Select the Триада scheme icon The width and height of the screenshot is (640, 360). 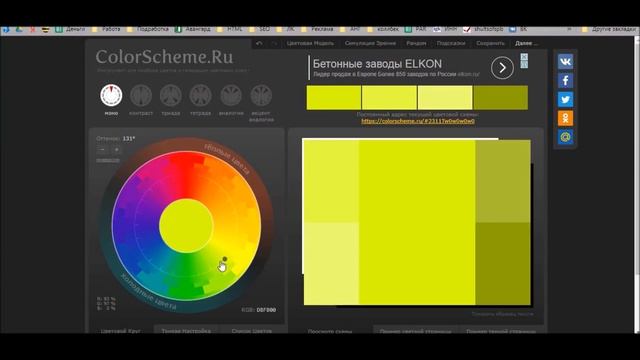click(x=171, y=96)
